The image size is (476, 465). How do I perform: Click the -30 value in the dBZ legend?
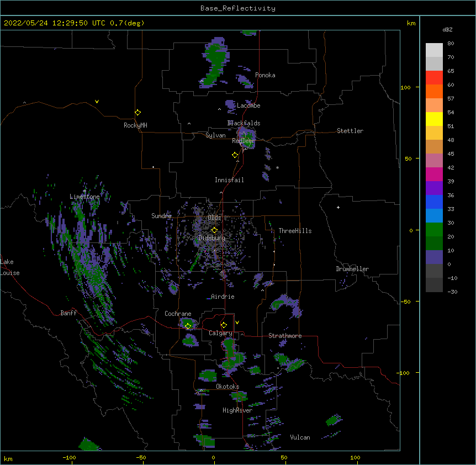pyautogui.click(x=452, y=292)
